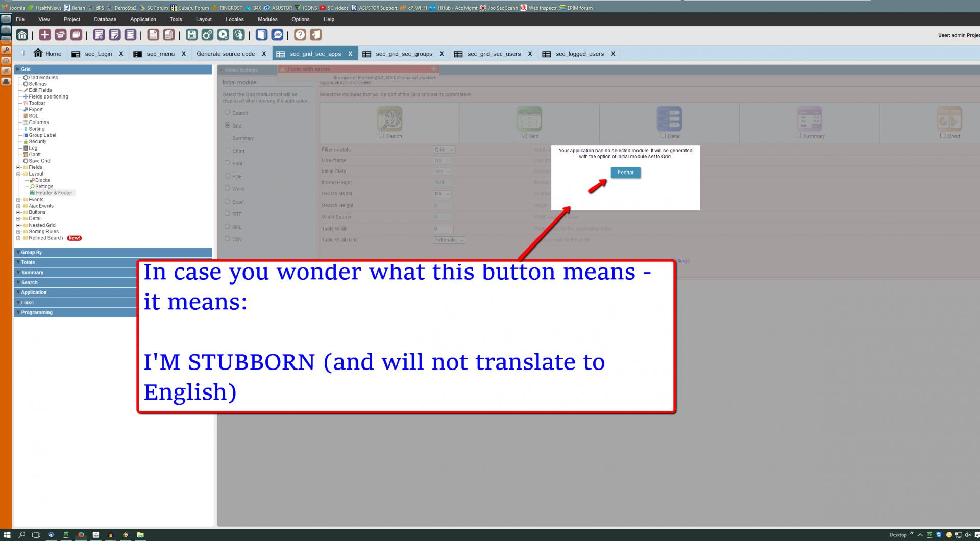
Task: Untick the Grid module checkbox
Action: tap(524, 136)
